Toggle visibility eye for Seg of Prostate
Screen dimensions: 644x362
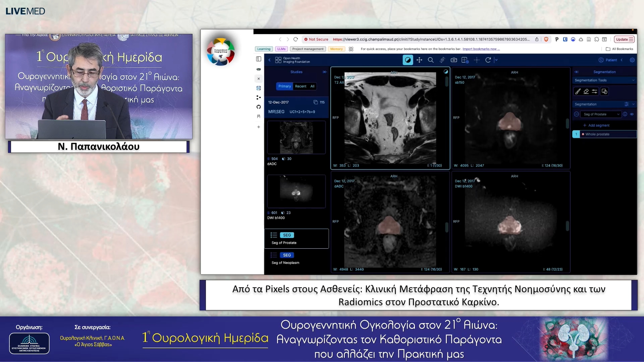coord(632,114)
